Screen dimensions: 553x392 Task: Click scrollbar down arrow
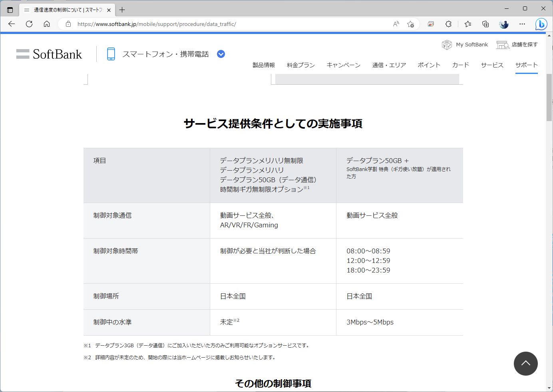(x=549, y=388)
